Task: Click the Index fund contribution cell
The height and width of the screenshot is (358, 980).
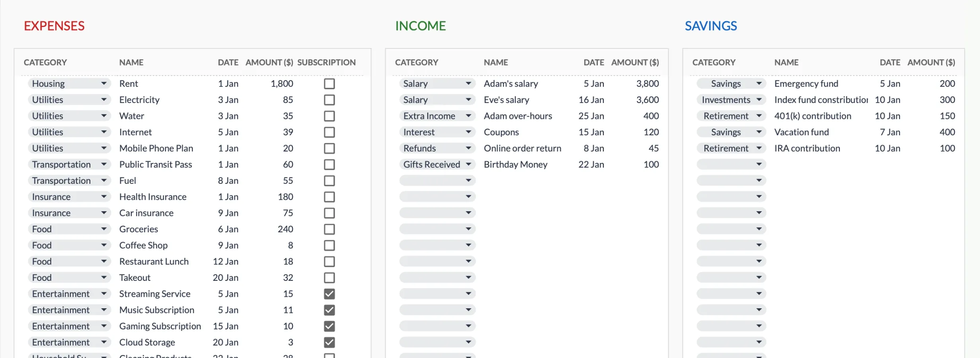Action: click(x=821, y=100)
